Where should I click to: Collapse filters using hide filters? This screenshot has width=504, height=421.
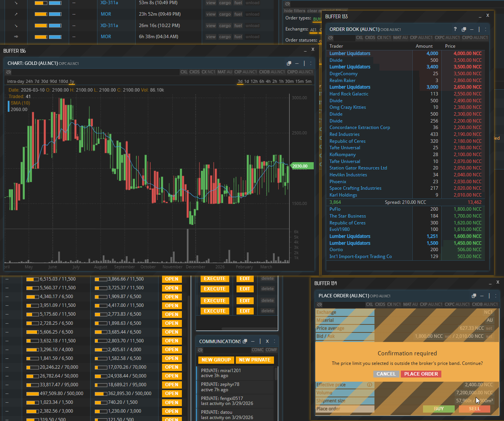295,11
